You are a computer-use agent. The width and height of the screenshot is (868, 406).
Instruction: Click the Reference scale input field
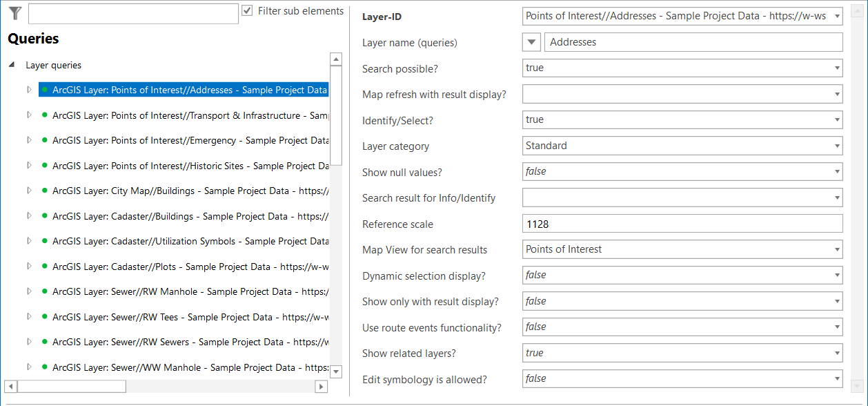(x=682, y=224)
